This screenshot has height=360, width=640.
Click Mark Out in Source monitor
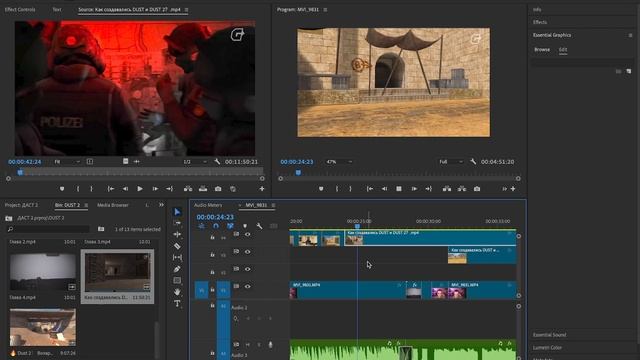[x=91, y=189]
